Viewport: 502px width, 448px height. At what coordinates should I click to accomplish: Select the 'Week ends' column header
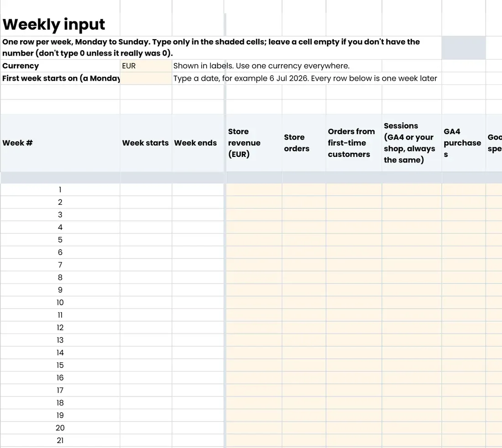pos(198,143)
